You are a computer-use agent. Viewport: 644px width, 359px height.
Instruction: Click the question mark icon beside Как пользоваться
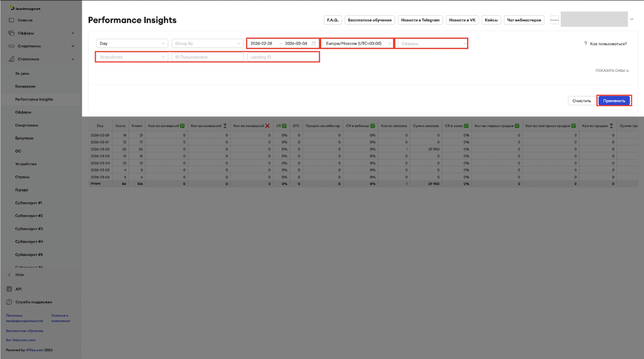click(586, 44)
